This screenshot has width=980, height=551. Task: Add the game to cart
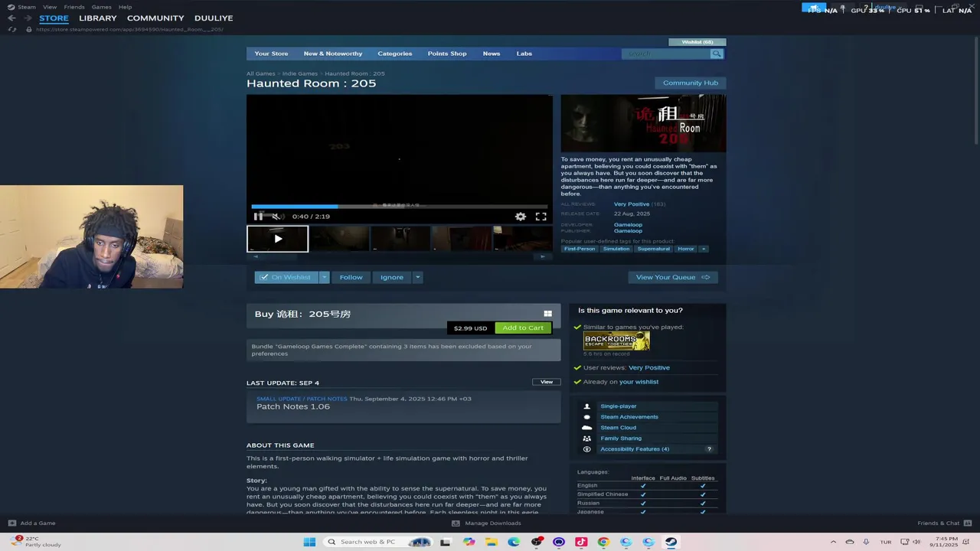(x=523, y=328)
